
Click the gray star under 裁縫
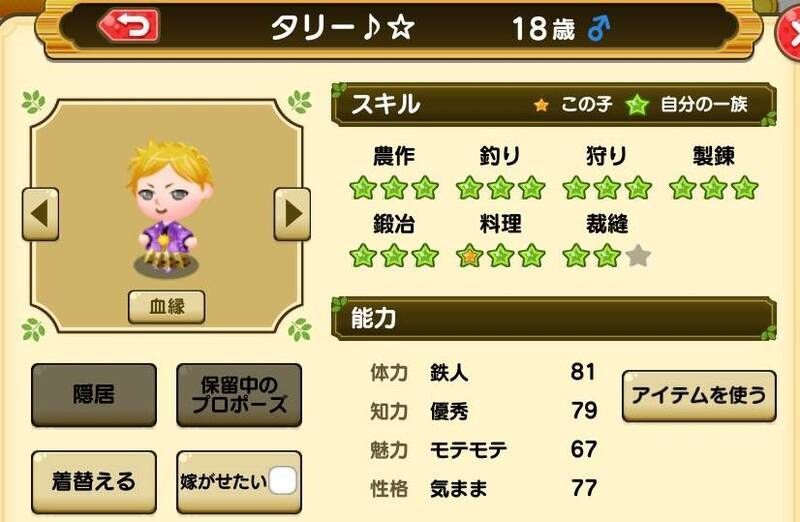638,256
